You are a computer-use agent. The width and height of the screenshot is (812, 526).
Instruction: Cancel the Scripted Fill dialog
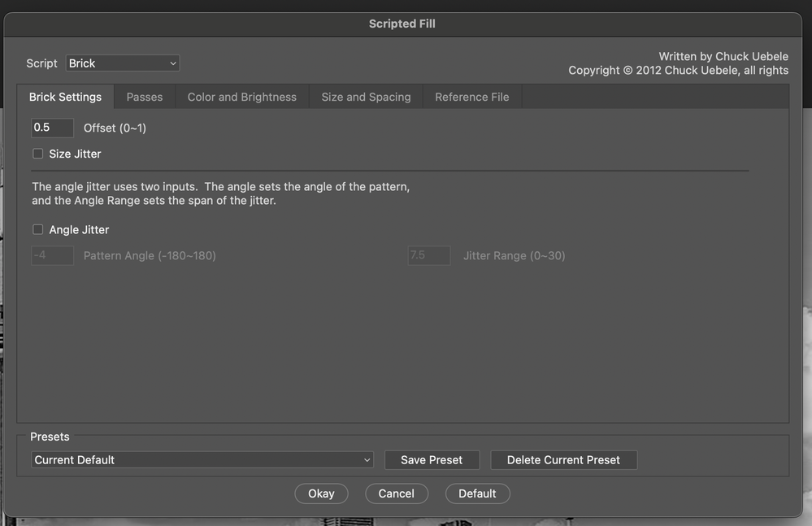point(397,493)
